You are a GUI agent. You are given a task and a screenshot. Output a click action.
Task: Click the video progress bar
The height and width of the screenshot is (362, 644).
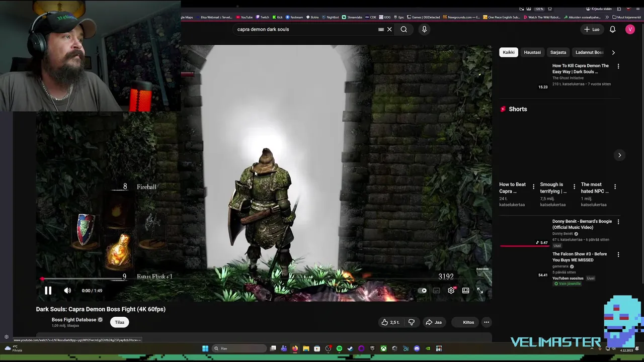click(x=263, y=279)
